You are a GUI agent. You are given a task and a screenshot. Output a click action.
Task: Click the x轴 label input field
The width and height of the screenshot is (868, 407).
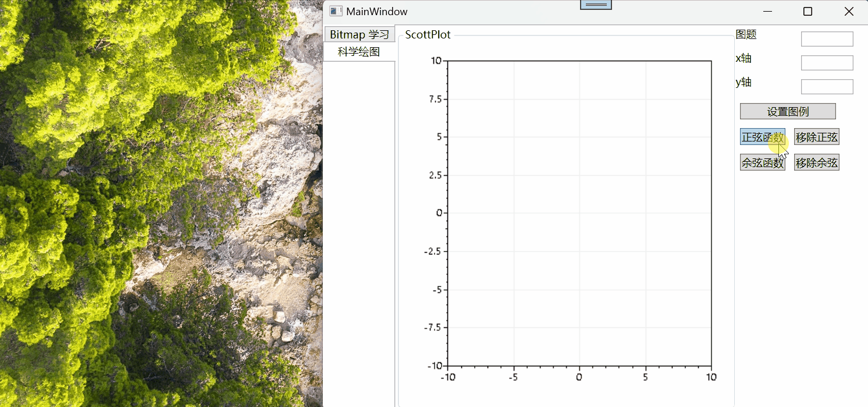(x=826, y=62)
